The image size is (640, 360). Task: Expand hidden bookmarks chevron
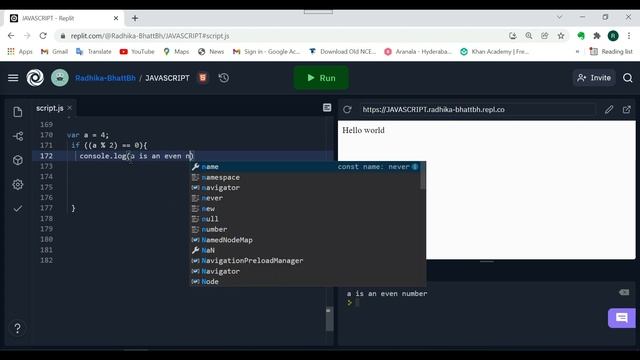click(x=577, y=51)
